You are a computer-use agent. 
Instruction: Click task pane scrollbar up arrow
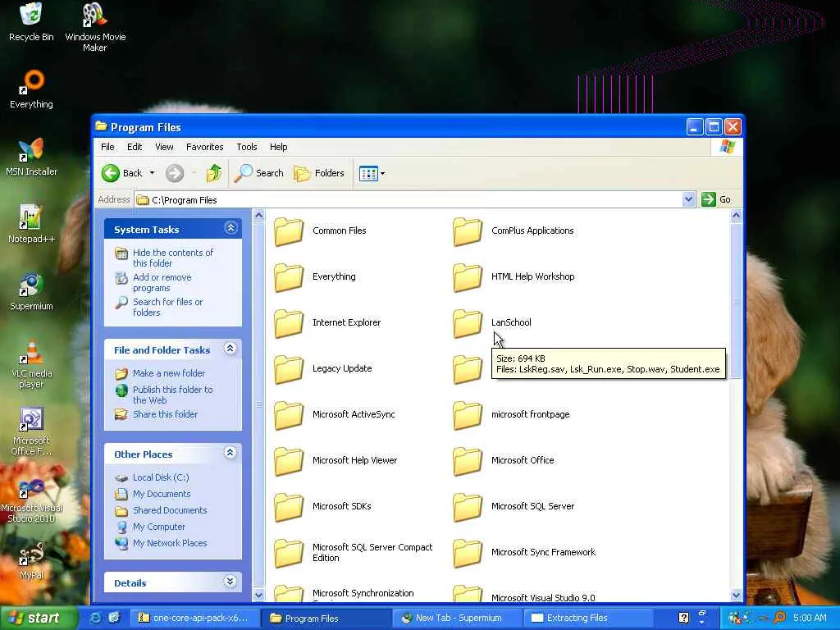[x=258, y=216]
